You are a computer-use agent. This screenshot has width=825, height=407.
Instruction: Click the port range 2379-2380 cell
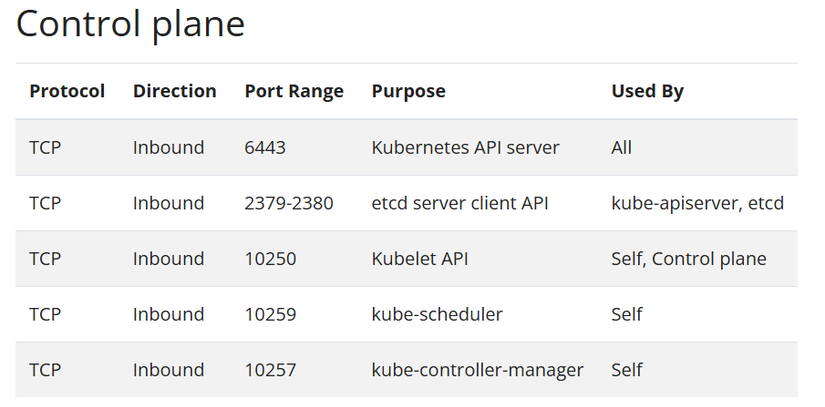(x=288, y=203)
